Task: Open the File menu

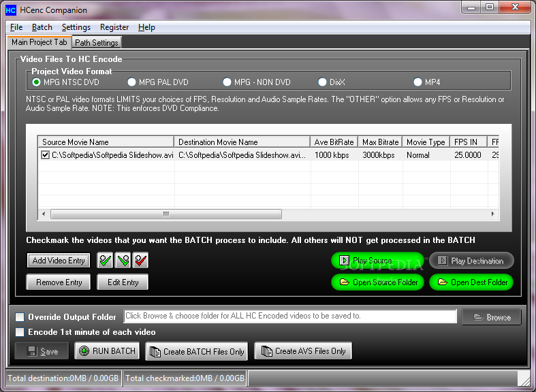Action: [16, 27]
